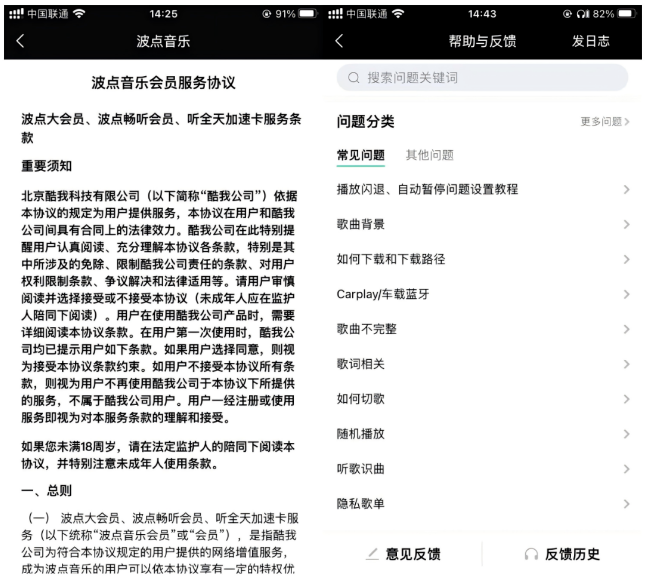Screen dimensions: 647x578
Task: Go back from the 波点音乐 agreement page
Action: pyautogui.click(x=20, y=41)
